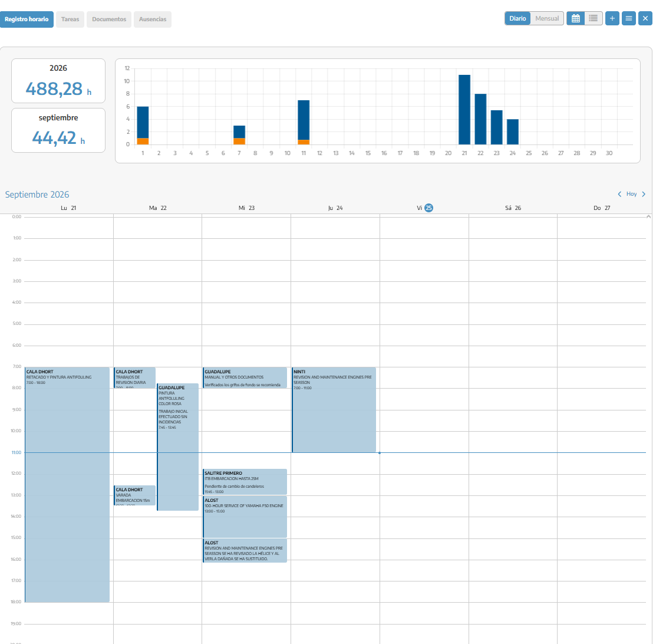Switch to the Ausencias tab

click(x=153, y=19)
